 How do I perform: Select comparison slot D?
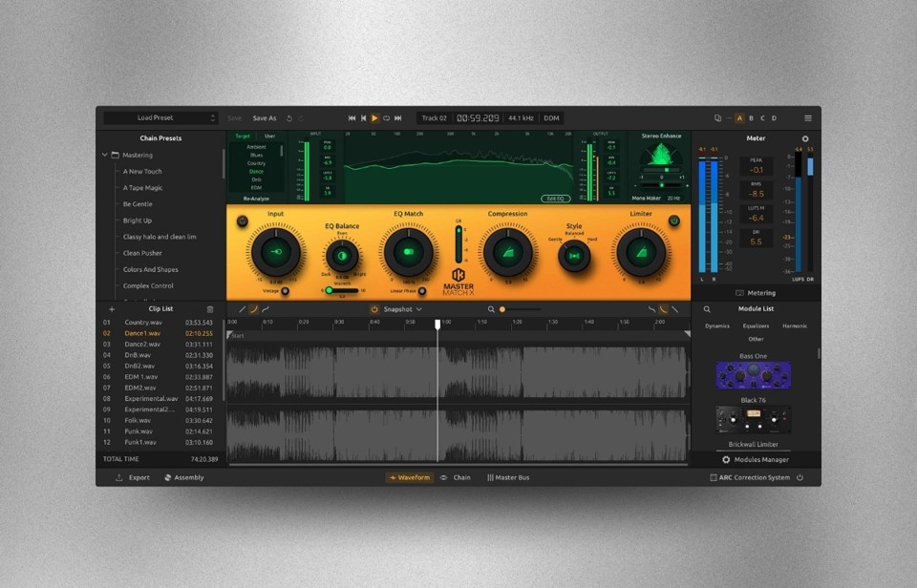coord(775,118)
